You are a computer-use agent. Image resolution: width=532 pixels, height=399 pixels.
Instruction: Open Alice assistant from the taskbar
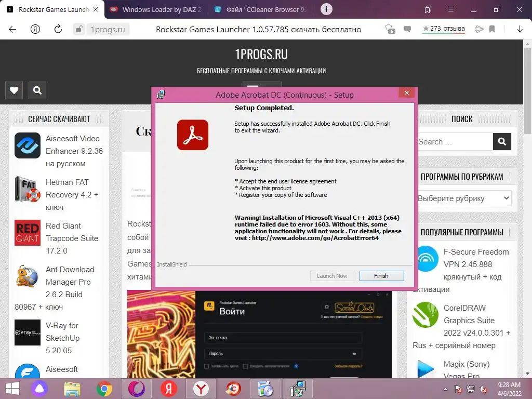pos(39,389)
